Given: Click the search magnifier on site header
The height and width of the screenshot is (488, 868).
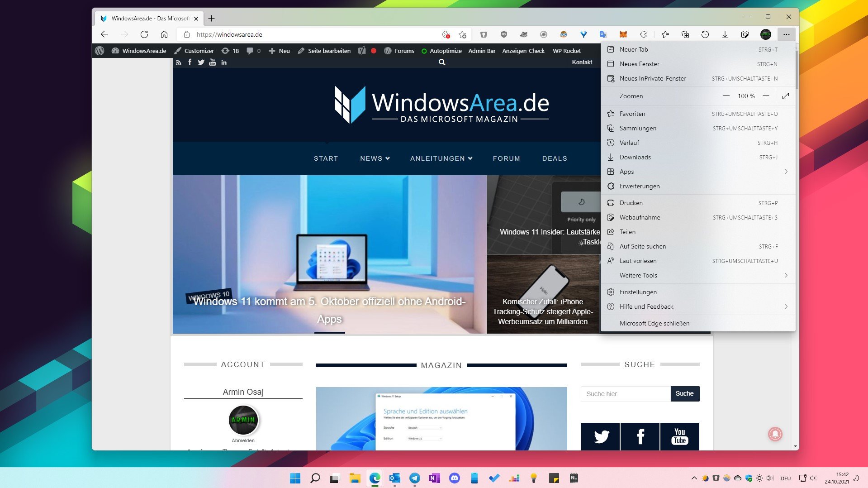Looking at the screenshot, I should pyautogui.click(x=442, y=62).
